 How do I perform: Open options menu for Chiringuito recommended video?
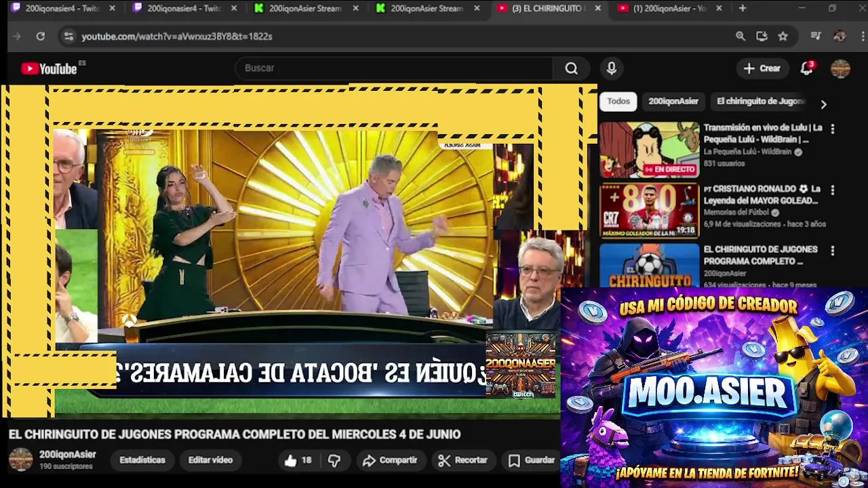tap(833, 251)
